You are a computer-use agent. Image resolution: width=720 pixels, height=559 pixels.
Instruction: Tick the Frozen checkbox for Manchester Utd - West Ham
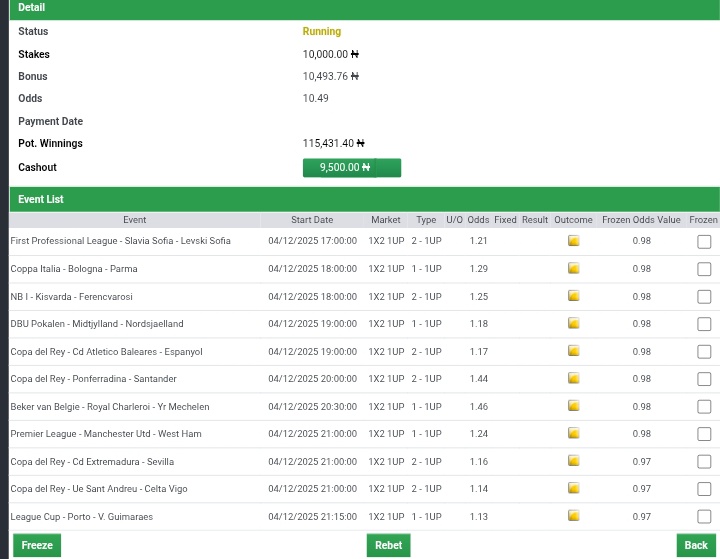coord(704,434)
